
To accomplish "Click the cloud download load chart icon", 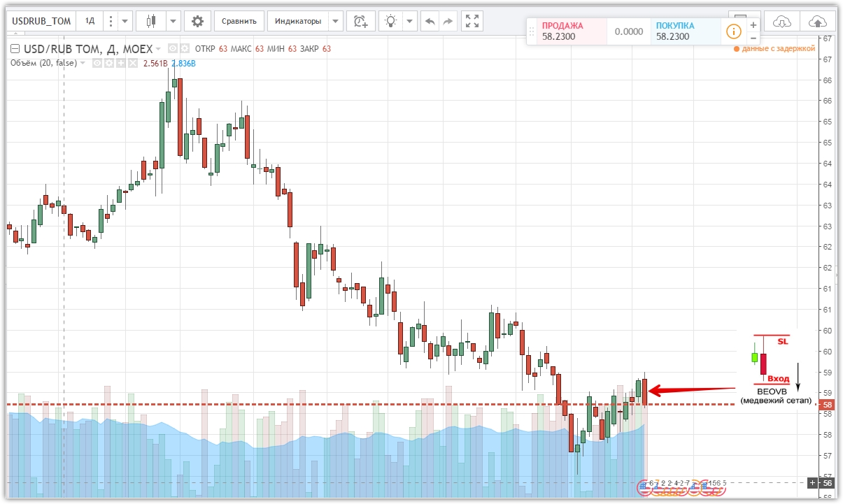I will (783, 22).
